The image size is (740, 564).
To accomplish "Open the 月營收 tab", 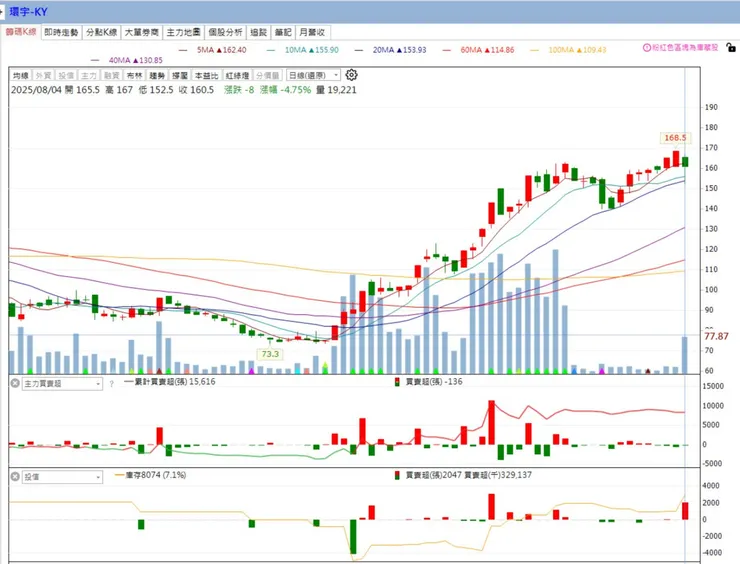I will point(312,32).
